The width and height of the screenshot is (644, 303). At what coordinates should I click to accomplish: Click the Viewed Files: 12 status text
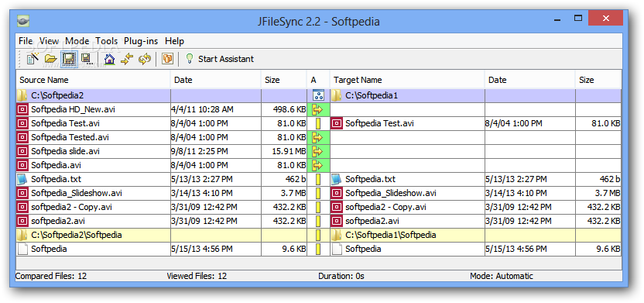click(x=197, y=276)
